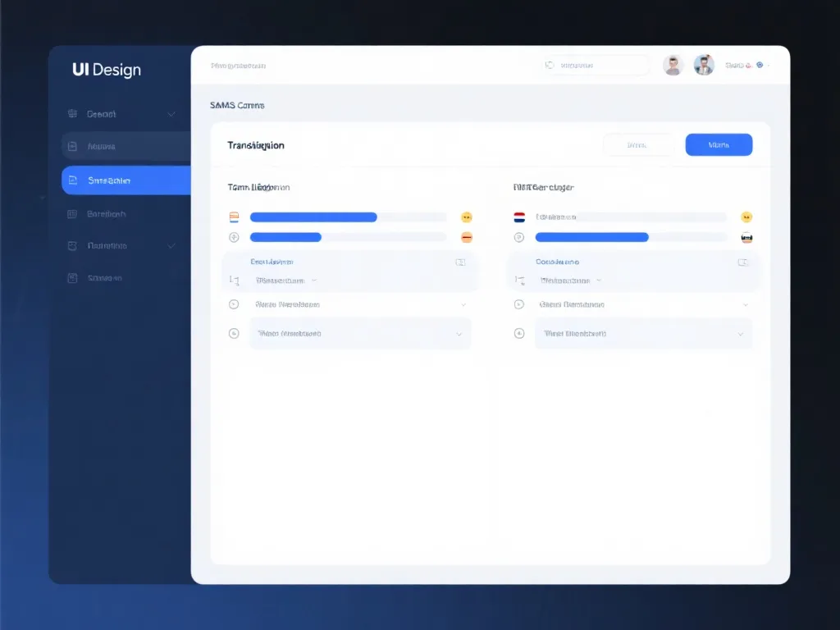Click the icon in the active blue sidebar item

(73, 180)
